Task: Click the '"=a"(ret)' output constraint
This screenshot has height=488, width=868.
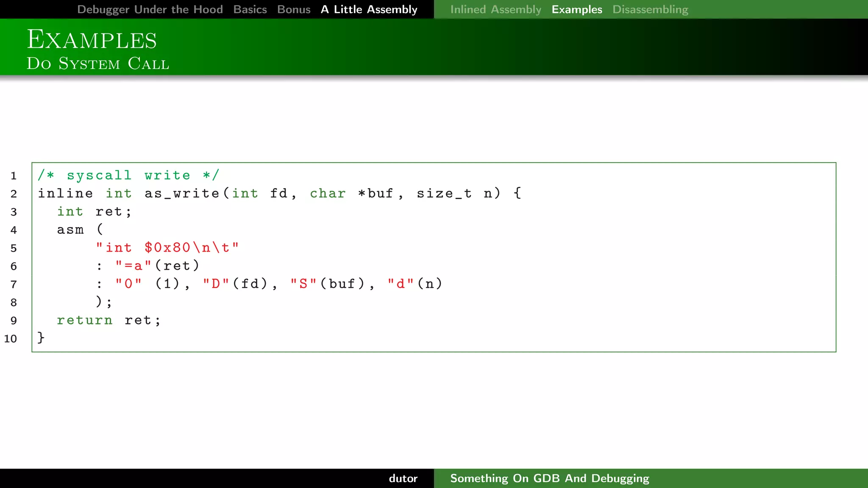Action: coord(157,266)
